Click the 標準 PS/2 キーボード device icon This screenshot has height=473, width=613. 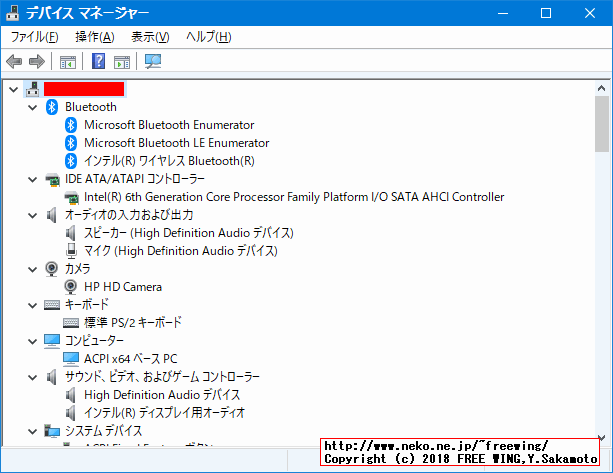tap(71, 322)
